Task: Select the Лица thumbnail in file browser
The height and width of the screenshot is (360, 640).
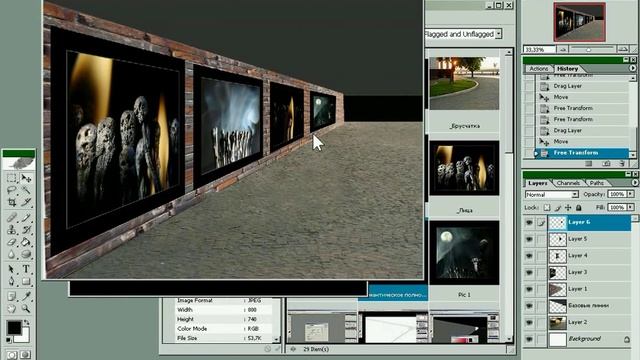Action: point(464,168)
